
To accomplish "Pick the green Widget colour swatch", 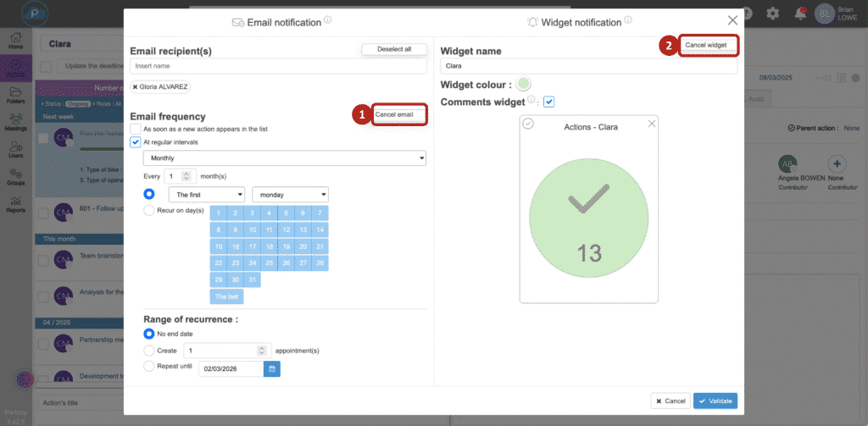I will pos(524,84).
